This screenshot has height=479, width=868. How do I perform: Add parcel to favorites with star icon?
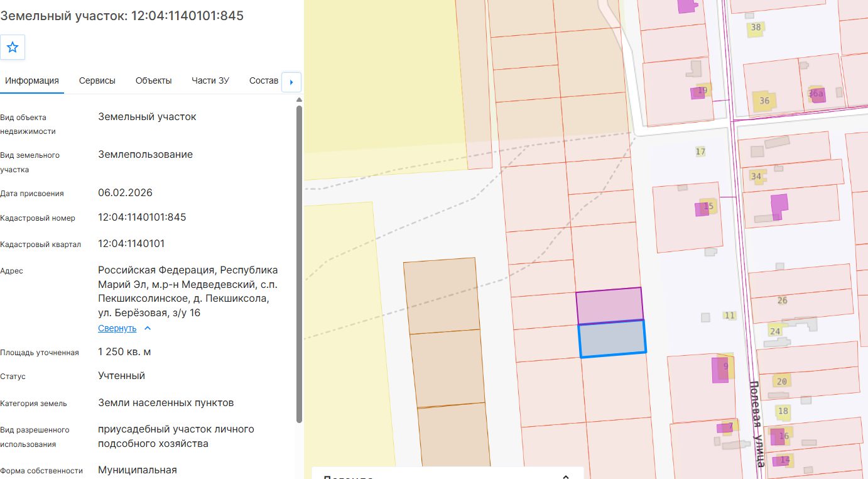(x=13, y=47)
